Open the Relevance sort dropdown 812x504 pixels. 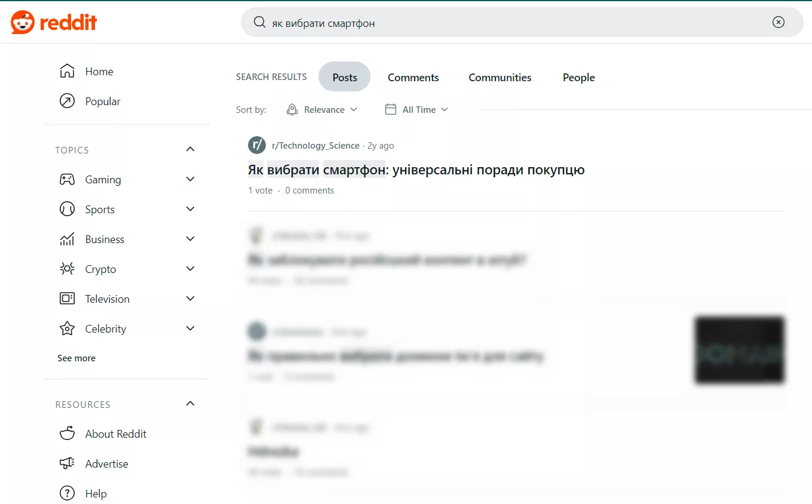coord(322,109)
